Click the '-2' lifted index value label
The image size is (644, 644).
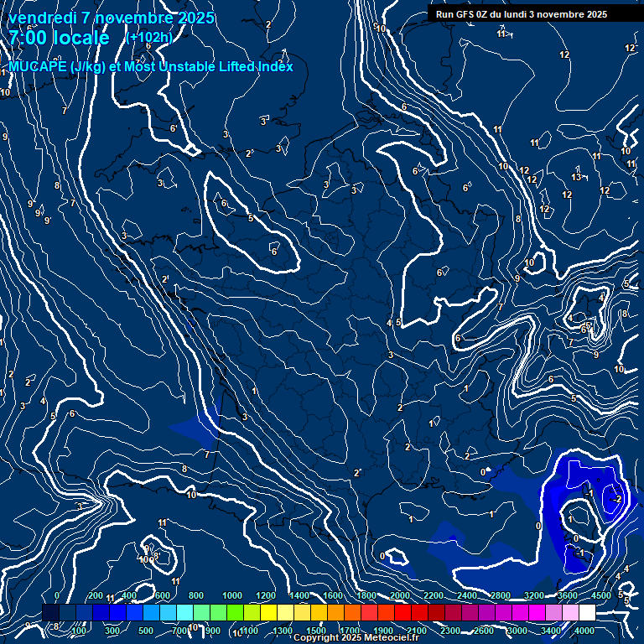617,499
